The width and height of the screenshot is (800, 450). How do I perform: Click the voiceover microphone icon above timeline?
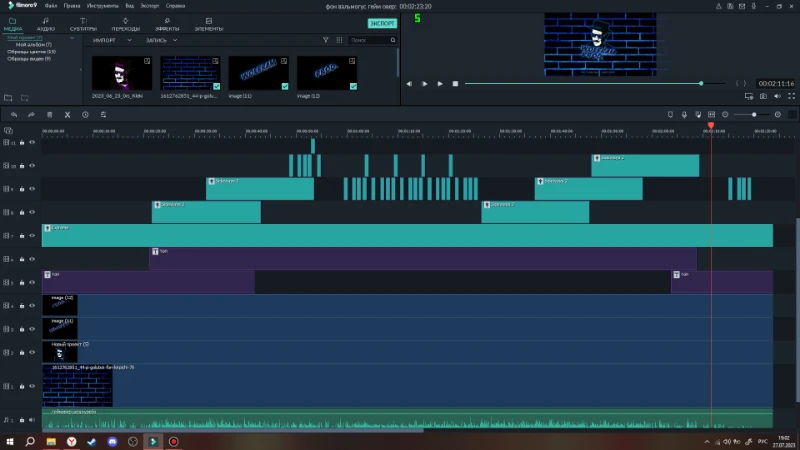point(684,115)
